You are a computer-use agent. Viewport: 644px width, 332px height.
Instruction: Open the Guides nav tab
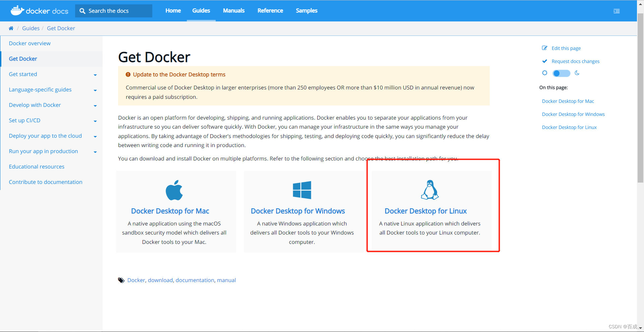[x=201, y=11]
